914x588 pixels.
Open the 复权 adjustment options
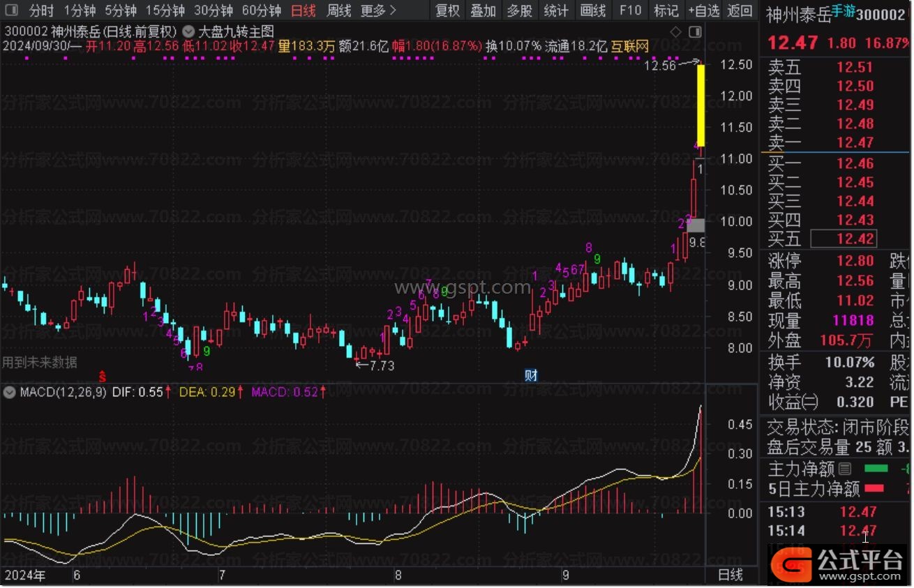pos(448,10)
